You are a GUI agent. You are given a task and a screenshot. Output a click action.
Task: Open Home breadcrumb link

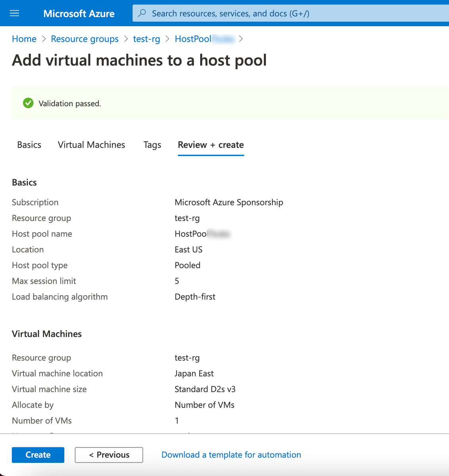pos(24,39)
